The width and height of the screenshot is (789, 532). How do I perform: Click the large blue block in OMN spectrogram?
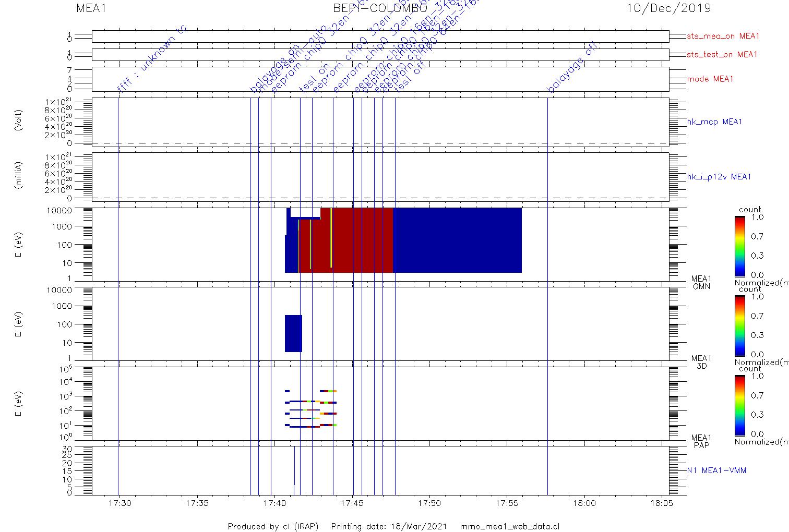pos(457,240)
